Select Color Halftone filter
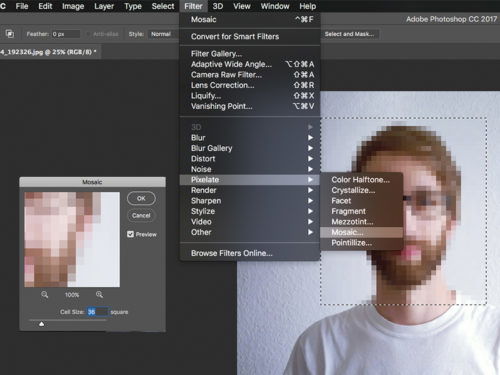500x375 pixels. coord(361,180)
